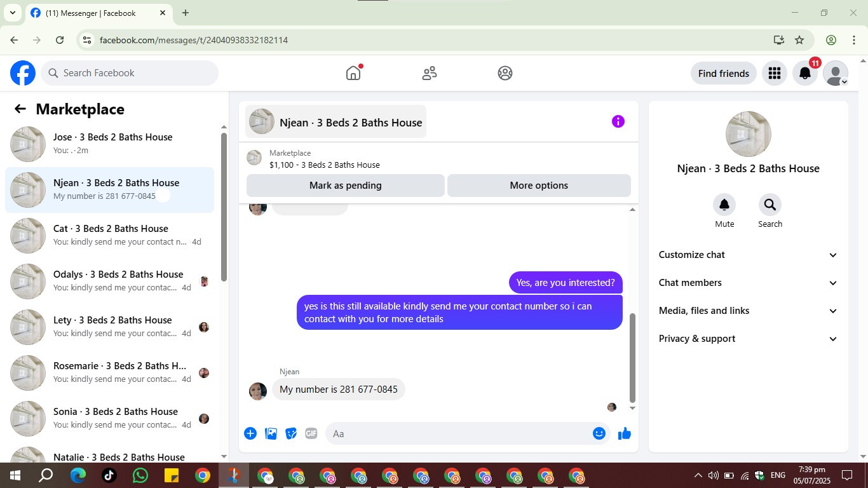Expand the Privacy & support section
This screenshot has width=868, height=488.
(748, 339)
